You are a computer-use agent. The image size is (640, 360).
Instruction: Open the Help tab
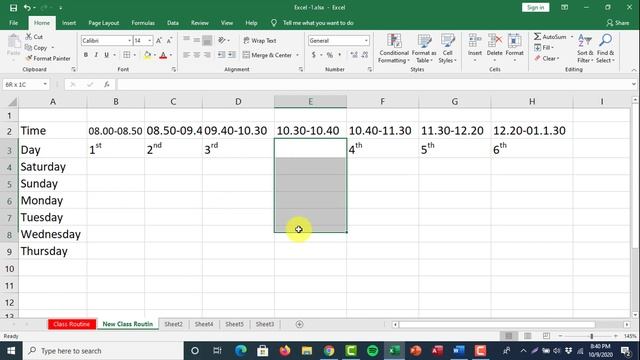[x=251, y=23]
